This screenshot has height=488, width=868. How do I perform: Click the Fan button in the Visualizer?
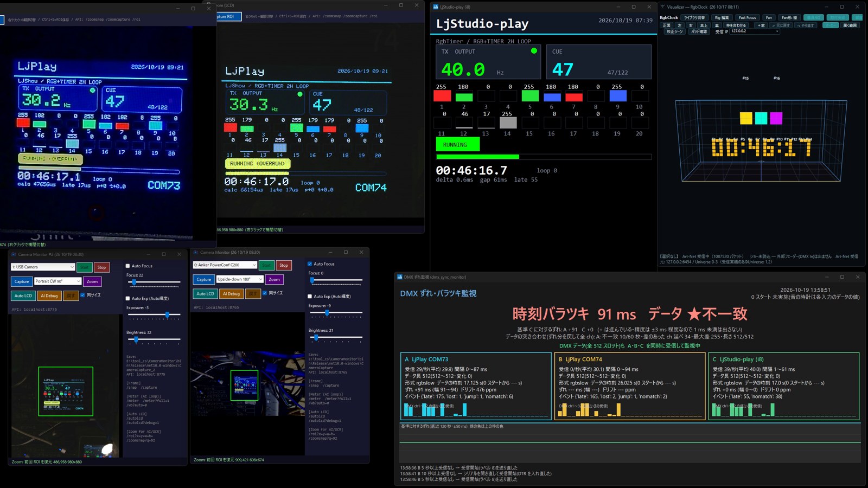769,17
